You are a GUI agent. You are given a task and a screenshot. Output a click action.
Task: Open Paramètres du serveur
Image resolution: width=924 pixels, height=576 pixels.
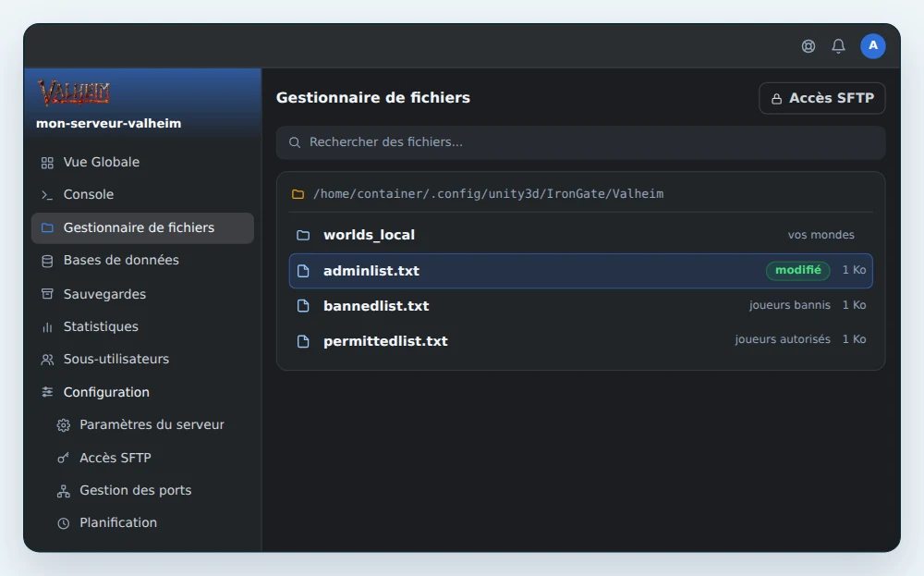pos(142,424)
